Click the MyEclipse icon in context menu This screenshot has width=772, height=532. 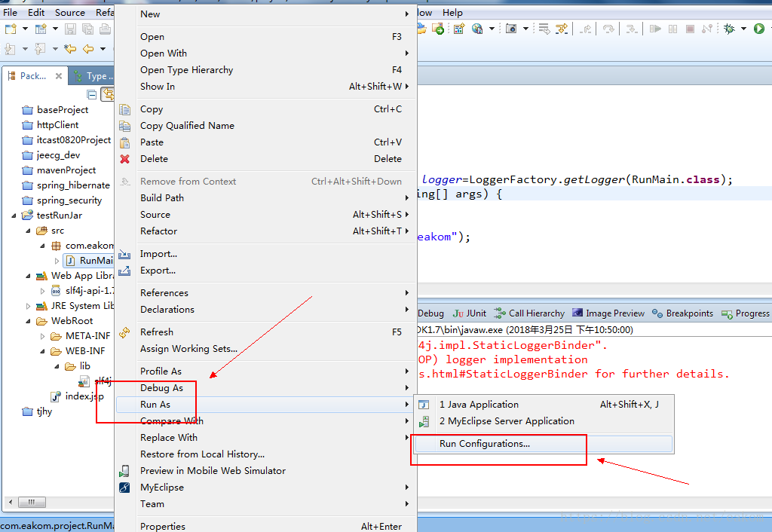point(124,488)
